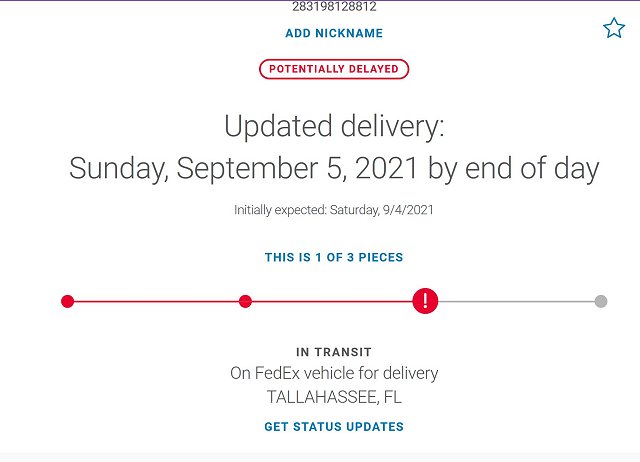Click red progress line between first two dots

coord(156,302)
